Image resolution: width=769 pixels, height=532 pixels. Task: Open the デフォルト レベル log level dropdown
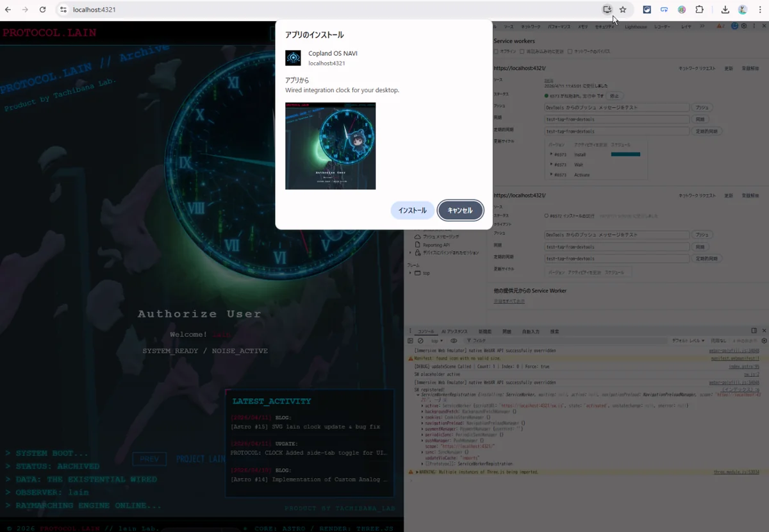688,341
